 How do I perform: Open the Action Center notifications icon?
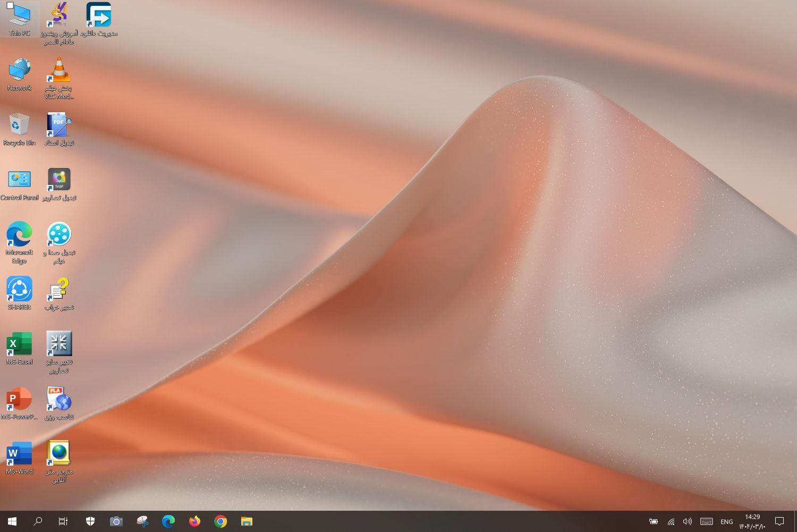779,521
